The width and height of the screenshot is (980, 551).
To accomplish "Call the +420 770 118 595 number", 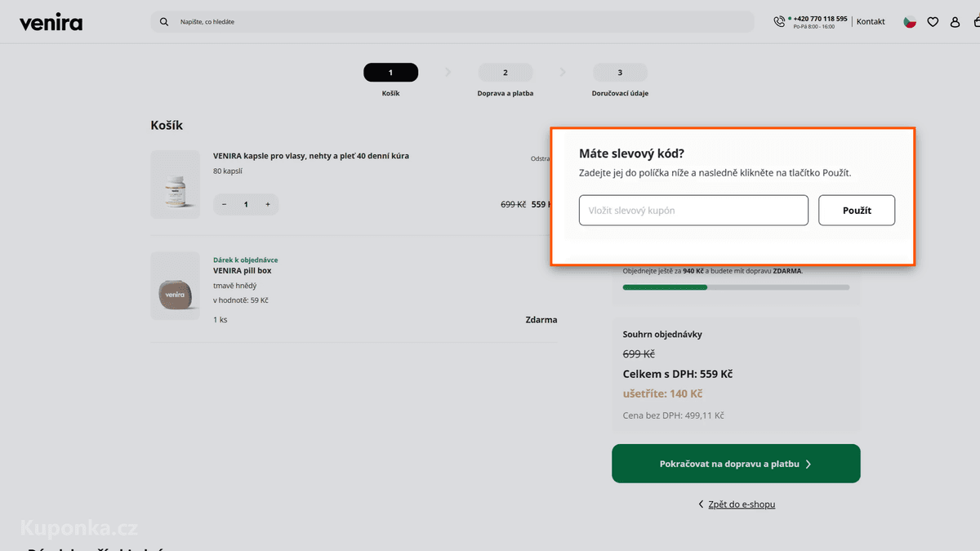I will coord(820,18).
